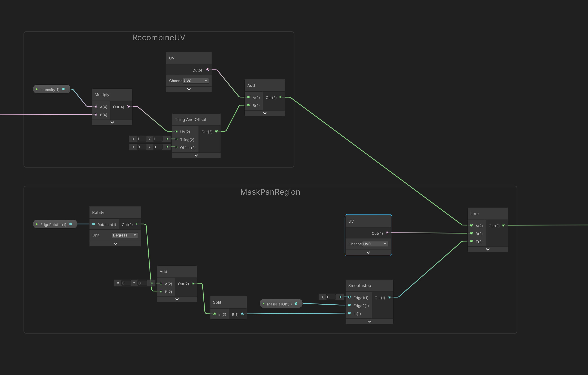The width and height of the screenshot is (588, 375).
Task: Click the In(2) input port on the Split node
Action: [214, 314]
